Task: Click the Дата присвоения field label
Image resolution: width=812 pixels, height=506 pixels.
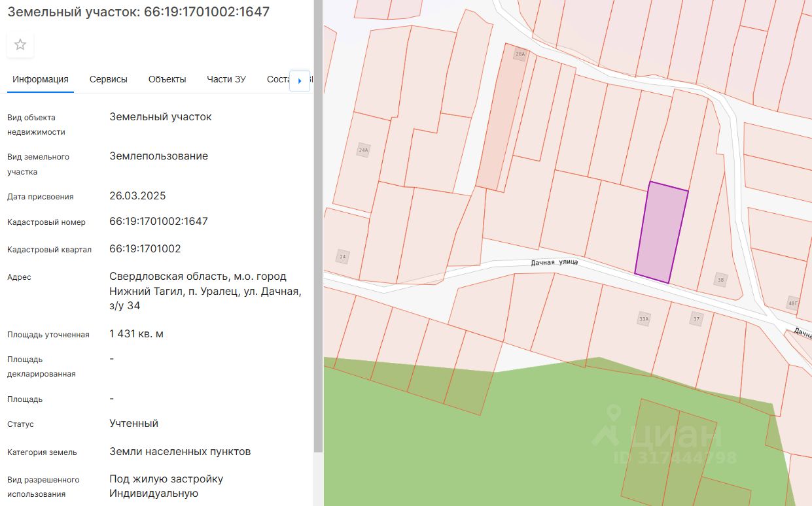Action: (41, 197)
